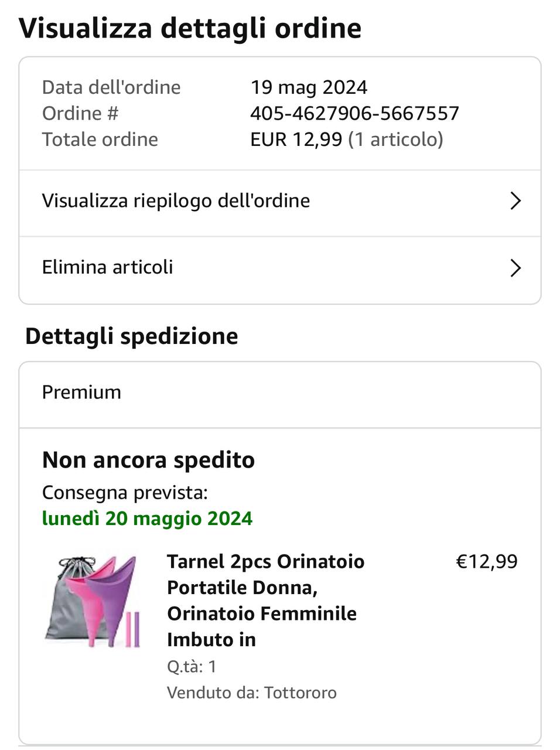Click the quantity Q.tà: 1 text
Viewport: 560px width, 750px height.
(192, 666)
